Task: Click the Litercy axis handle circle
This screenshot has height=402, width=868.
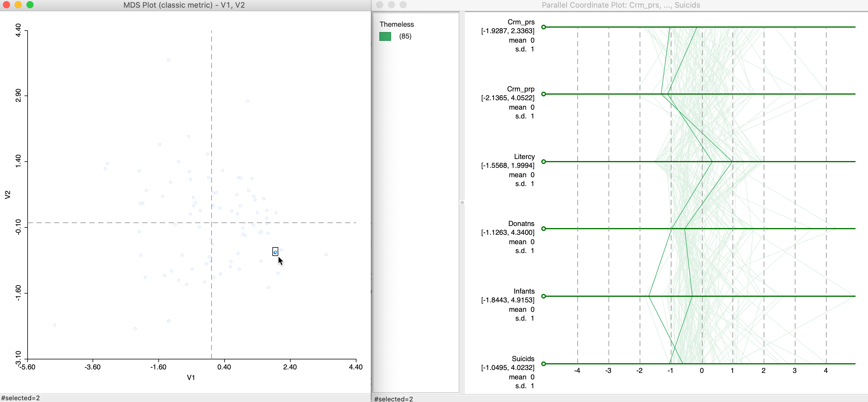Action: (x=544, y=162)
